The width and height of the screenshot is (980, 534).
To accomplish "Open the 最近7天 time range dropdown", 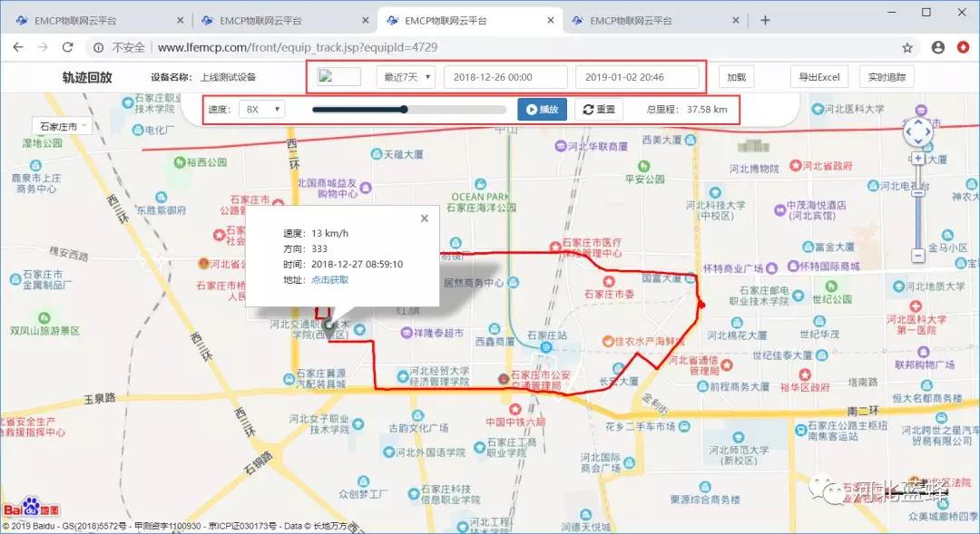I will [x=407, y=77].
